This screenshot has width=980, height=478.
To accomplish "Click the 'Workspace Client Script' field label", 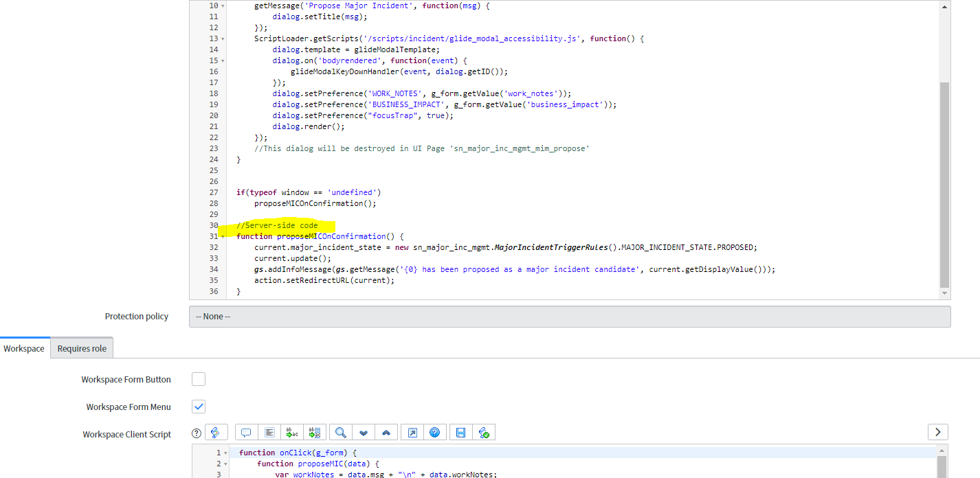I will [127, 434].
